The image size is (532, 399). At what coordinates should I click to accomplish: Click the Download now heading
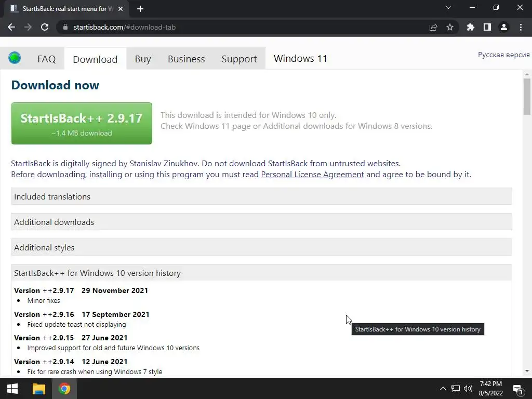coord(55,85)
